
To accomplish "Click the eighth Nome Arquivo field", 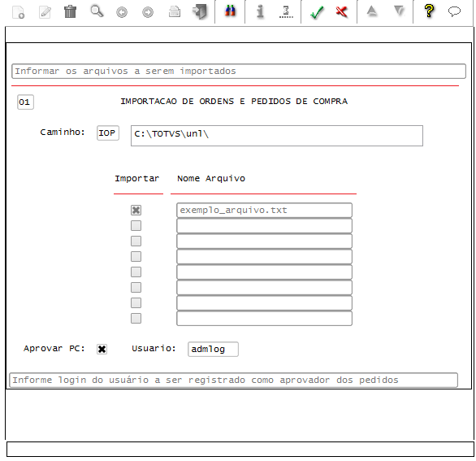I will 265,319.
